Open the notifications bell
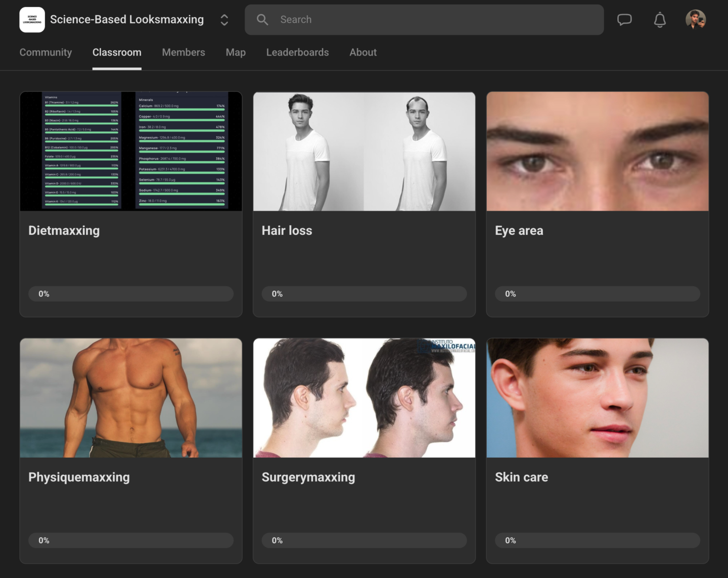 [x=660, y=20]
